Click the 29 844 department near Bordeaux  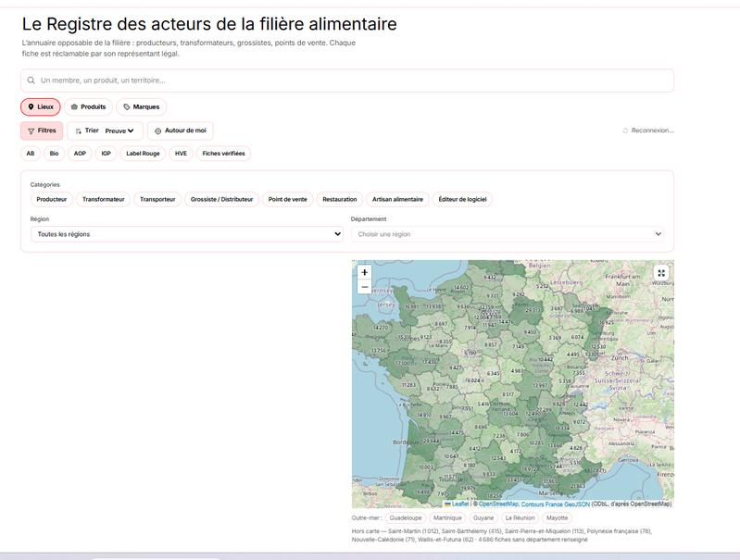[431, 442]
